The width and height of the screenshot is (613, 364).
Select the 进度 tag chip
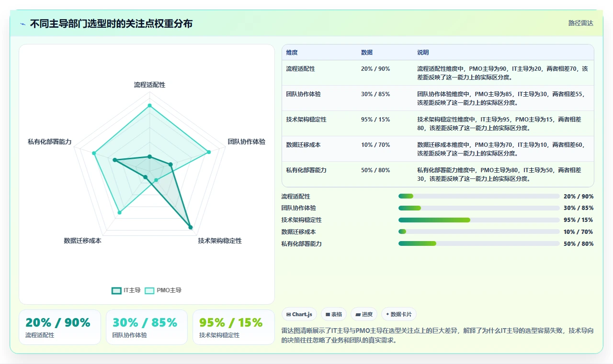(364, 314)
